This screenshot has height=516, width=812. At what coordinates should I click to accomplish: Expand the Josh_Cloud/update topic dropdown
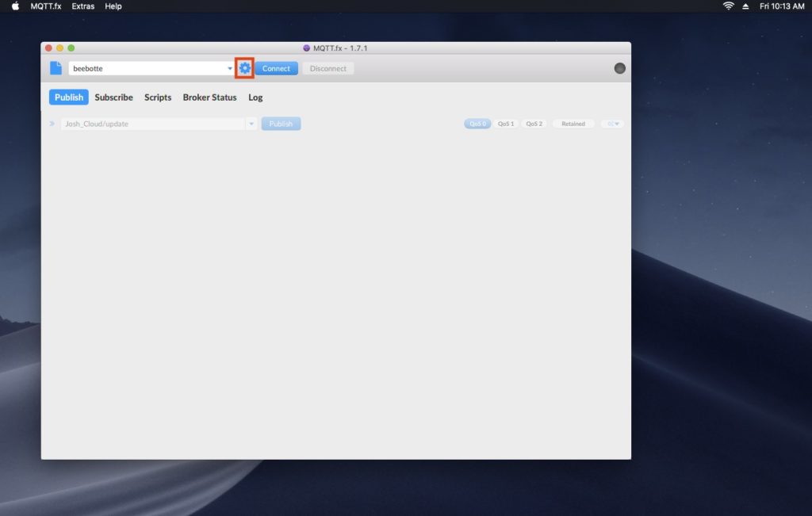click(x=251, y=124)
